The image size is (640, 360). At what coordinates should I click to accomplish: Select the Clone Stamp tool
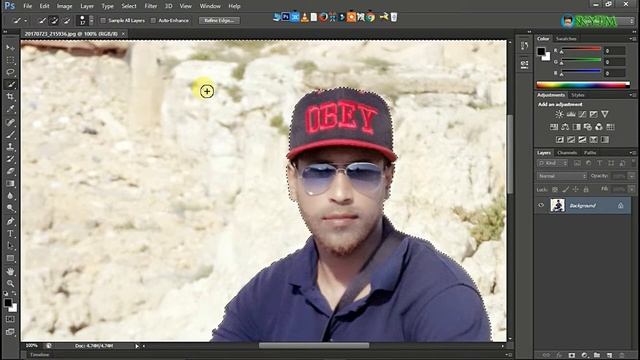tap(10, 147)
